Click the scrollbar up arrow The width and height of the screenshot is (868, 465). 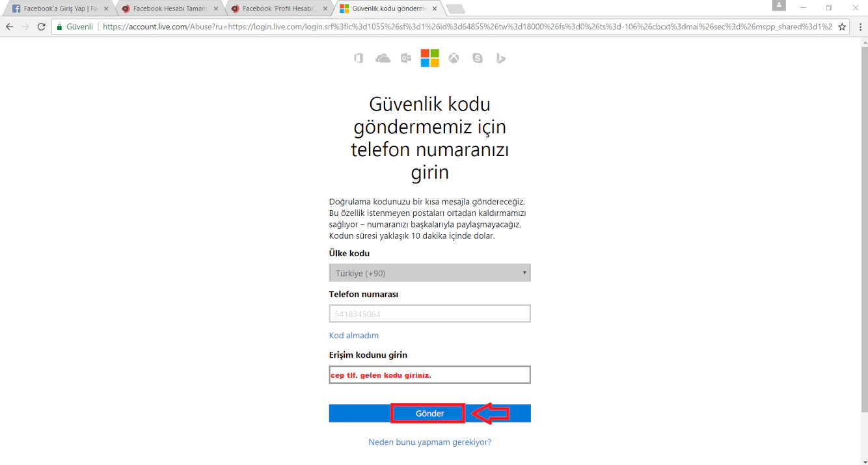click(863, 42)
